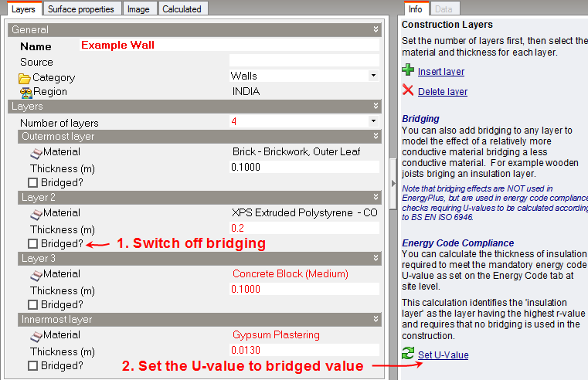588x380 pixels.
Task: Click the Innermost layer material book icon
Action: tap(36, 335)
